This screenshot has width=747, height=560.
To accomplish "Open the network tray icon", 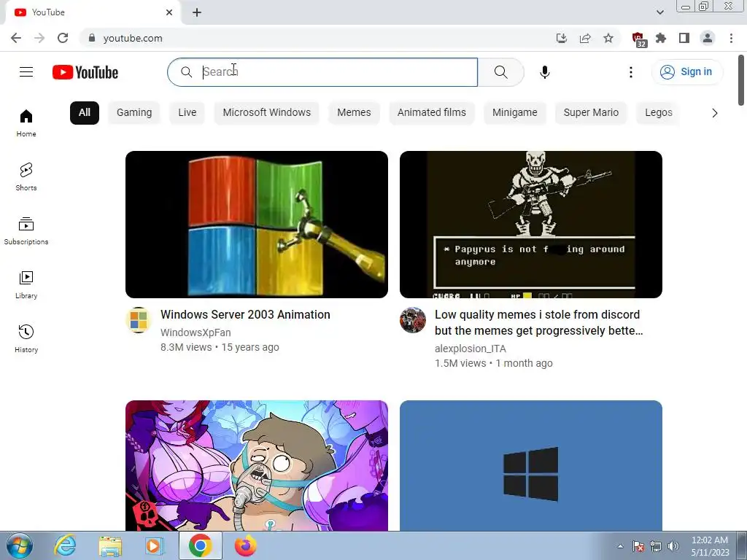I will [x=656, y=546].
